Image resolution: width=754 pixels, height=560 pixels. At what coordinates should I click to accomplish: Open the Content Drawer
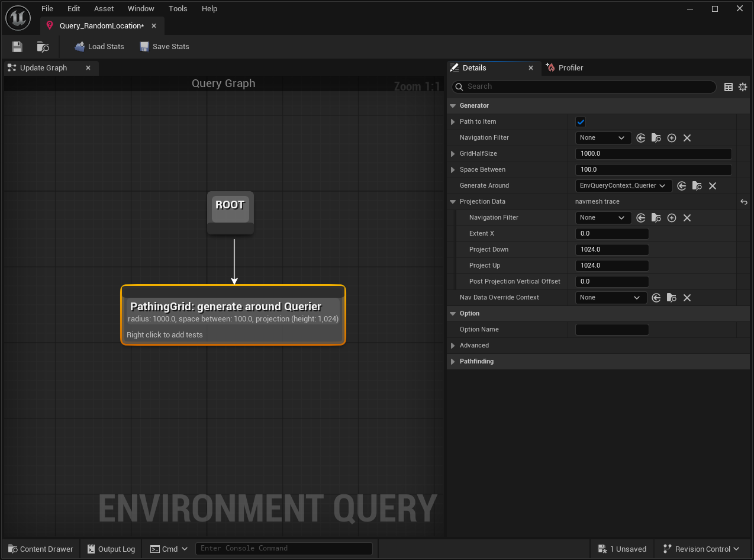pos(40,548)
